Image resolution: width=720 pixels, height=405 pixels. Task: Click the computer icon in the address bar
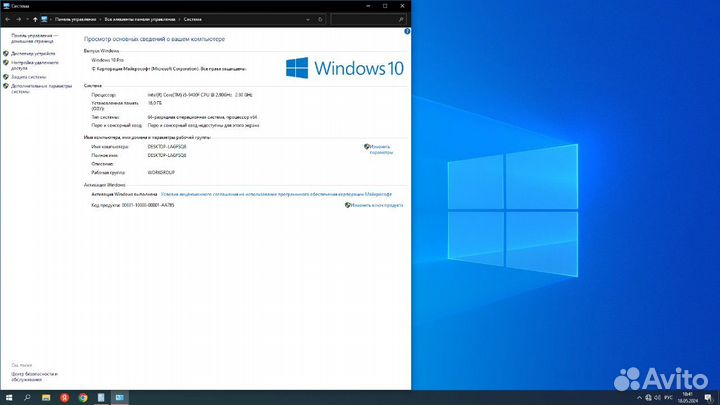[x=44, y=19]
